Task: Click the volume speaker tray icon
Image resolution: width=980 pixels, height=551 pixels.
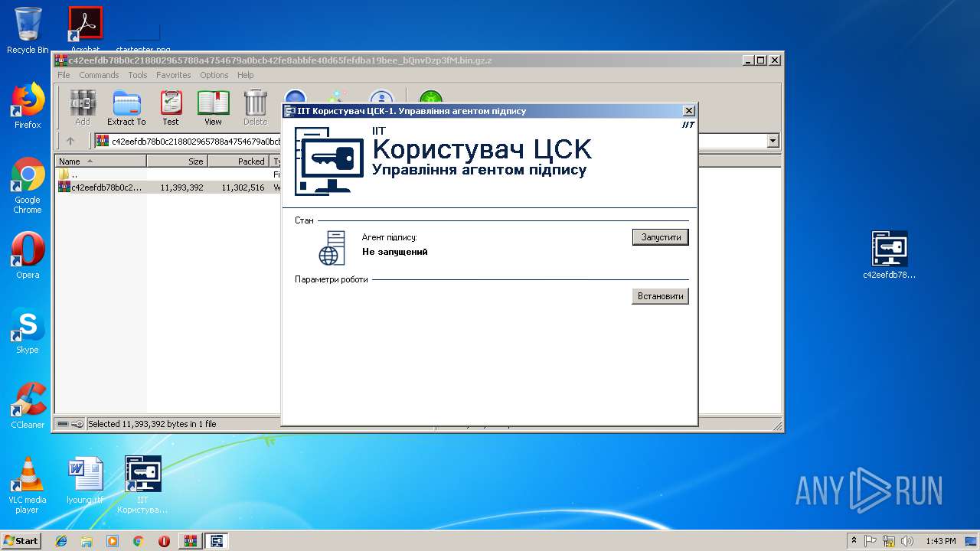Action: (x=907, y=541)
